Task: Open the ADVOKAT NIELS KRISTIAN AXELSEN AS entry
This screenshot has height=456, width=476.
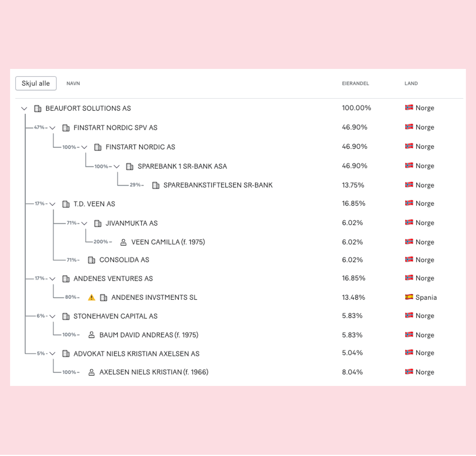Action: [x=136, y=354]
